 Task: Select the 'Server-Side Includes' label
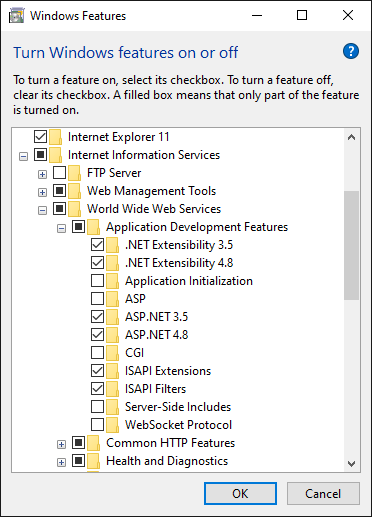click(x=178, y=407)
